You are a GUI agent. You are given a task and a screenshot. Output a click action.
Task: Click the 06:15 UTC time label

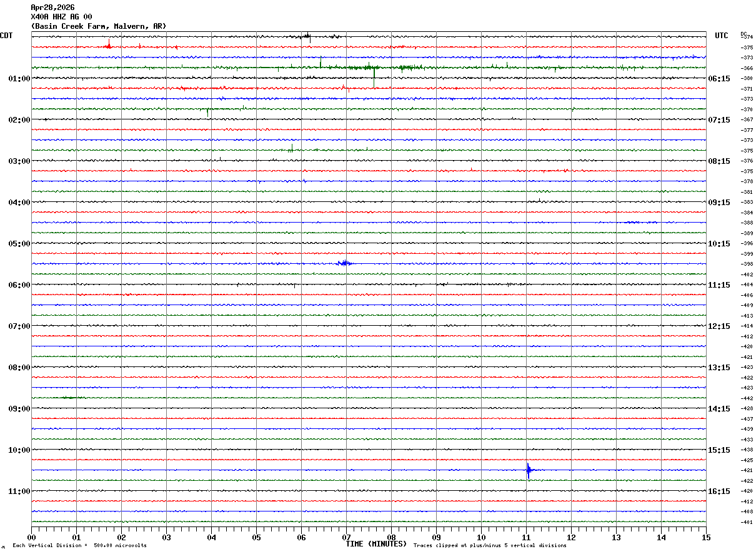tap(719, 79)
